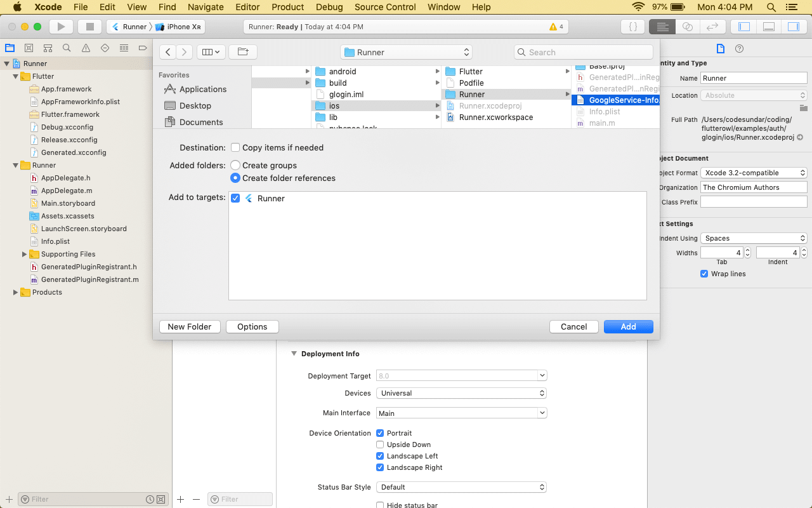Click the Options button

tap(252, 326)
